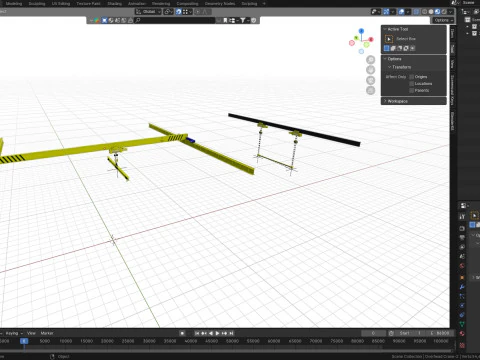Open the Tool sidebar tab
This screenshot has width=480, height=360.
click(452, 49)
